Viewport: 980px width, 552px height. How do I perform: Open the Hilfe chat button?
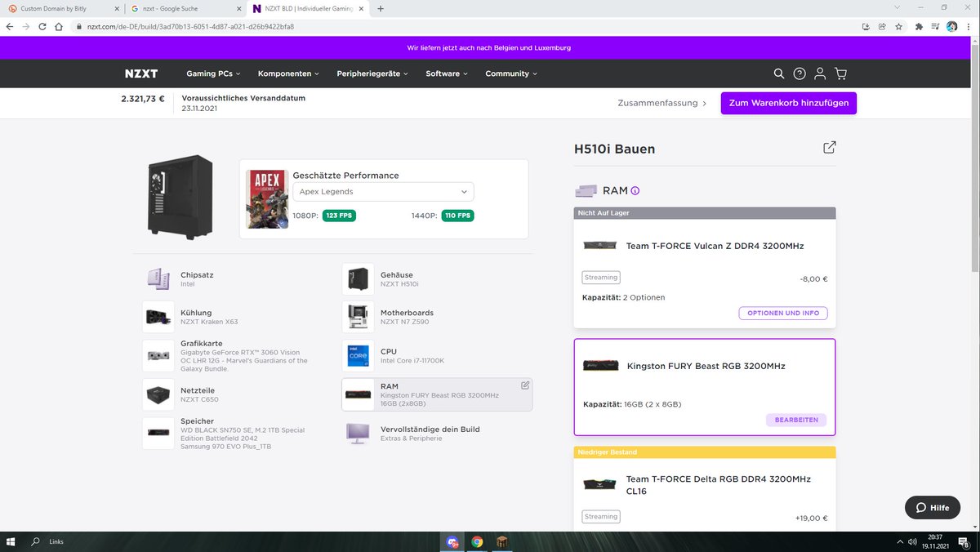pyautogui.click(x=933, y=507)
